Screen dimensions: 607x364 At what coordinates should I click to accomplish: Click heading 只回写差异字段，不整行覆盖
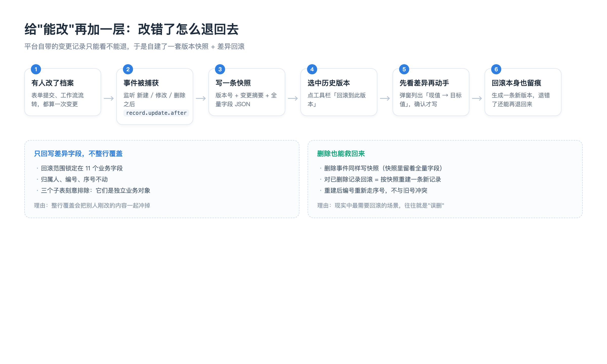pyautogui.click(x=78, y=154)
